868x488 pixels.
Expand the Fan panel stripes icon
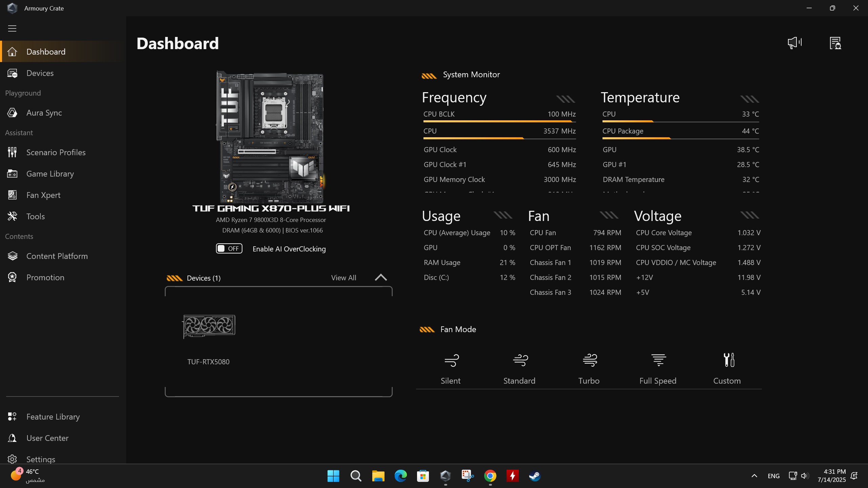coord(609,215)
